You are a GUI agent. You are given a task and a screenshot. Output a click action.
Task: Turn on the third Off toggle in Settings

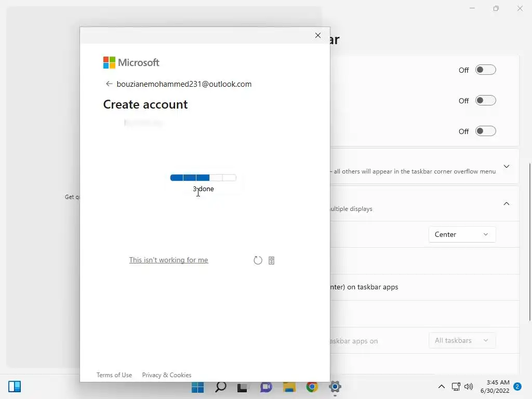click(x=486, y=131)
